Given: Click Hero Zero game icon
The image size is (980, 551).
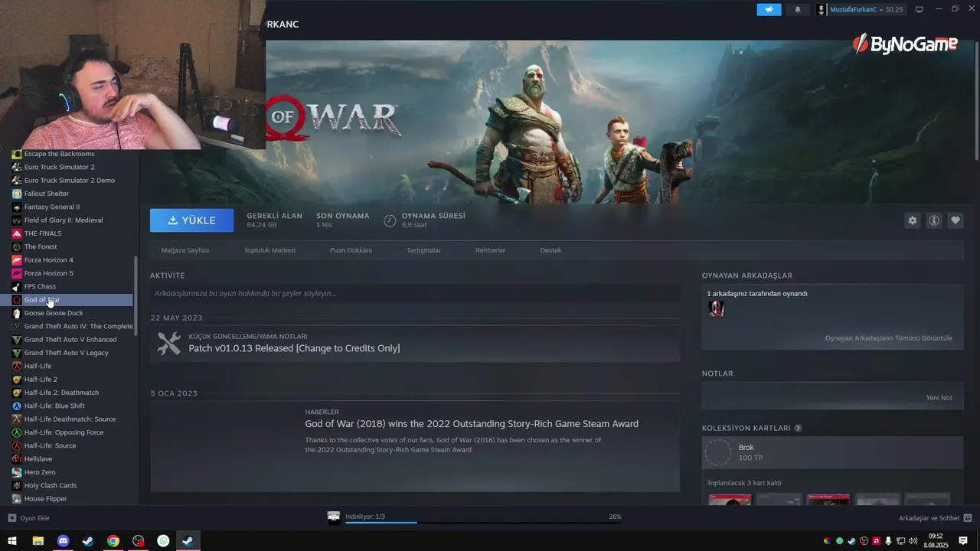Looking at the screenshot, I should pyautogui.click(x=17, y=472).
